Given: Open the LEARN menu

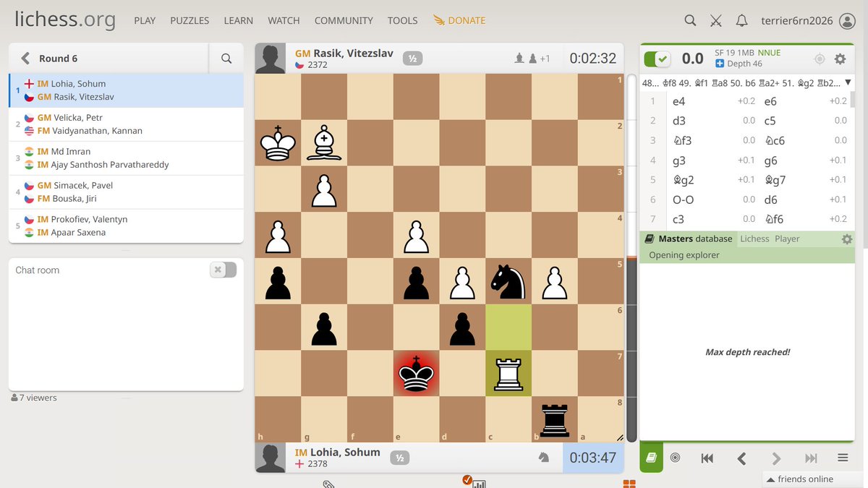Looking at the screenshot, I should (239, 21).
